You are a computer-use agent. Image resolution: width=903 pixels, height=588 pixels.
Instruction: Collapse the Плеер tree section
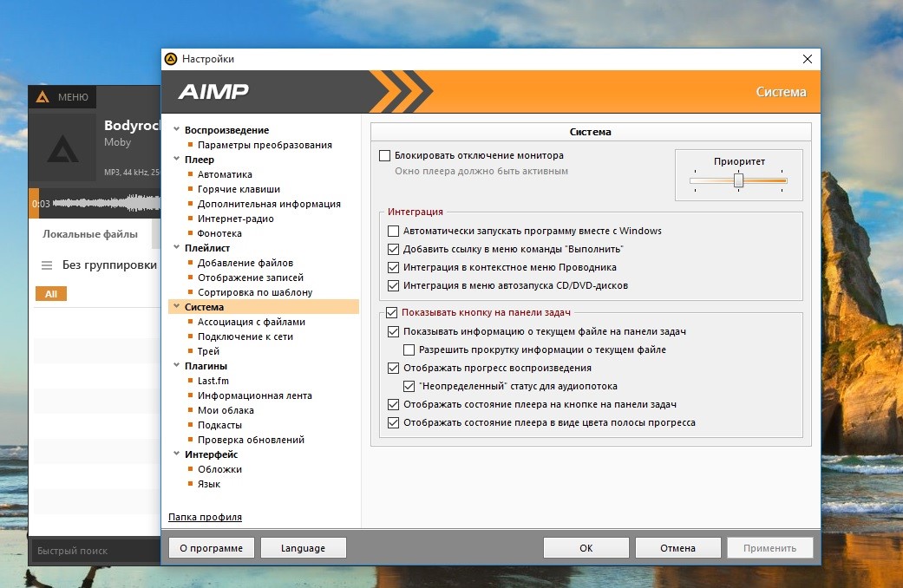point(177,159)
